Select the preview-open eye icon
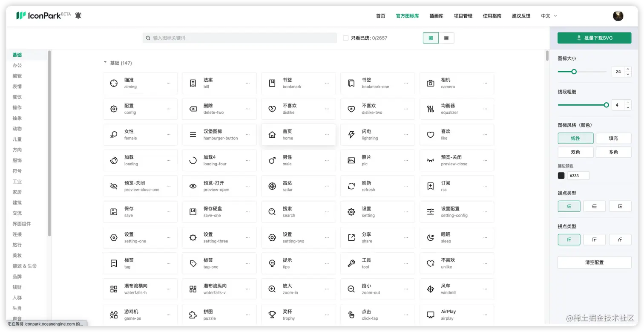 [193, 186]
